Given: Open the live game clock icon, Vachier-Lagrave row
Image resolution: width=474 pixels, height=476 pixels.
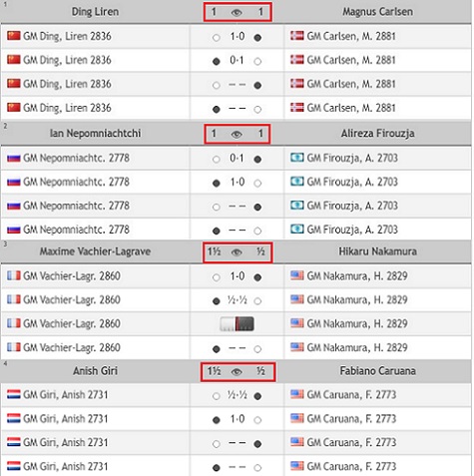Looking at the screenshot, I should click(x=237, y=323).
